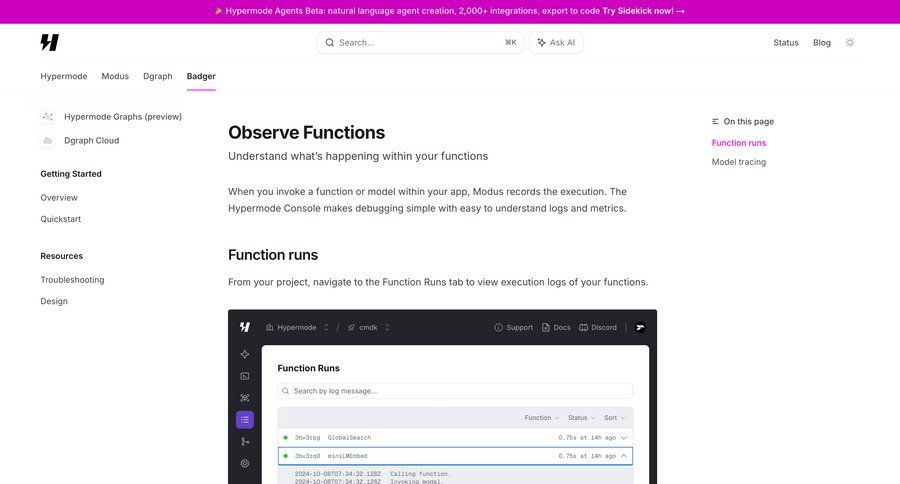Open the Blog link in header

point(822,42)
